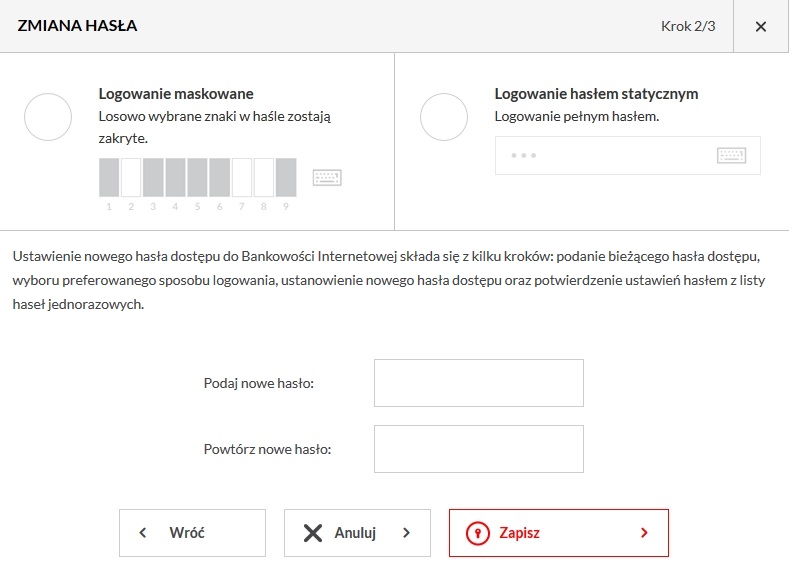Viewport: 792px width, 575px height.
Task: Cancel with the Anuluj button
Action: [x=357, y=533]
